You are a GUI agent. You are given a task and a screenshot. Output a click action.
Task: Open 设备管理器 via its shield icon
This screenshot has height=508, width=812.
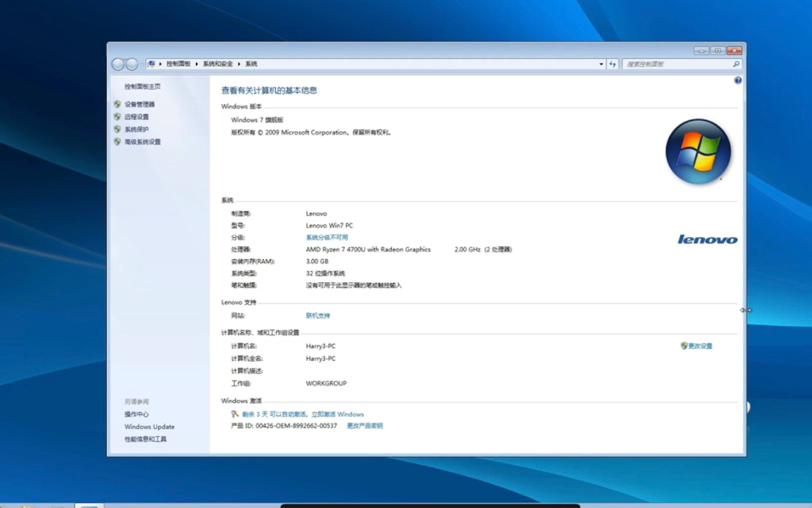[117, 104]
